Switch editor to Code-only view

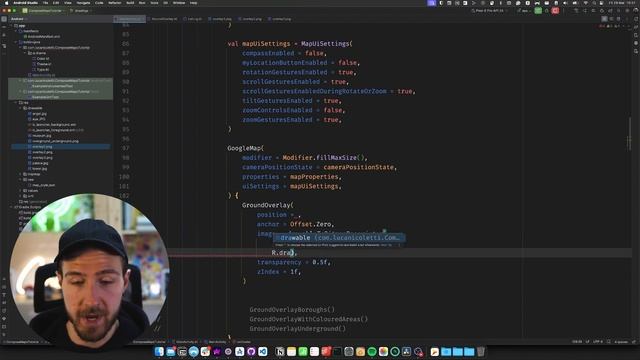tap(604, 19)
